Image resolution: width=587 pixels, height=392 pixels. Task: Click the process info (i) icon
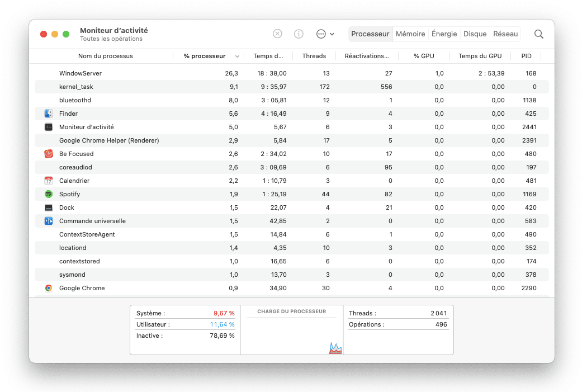click(299, 34)
